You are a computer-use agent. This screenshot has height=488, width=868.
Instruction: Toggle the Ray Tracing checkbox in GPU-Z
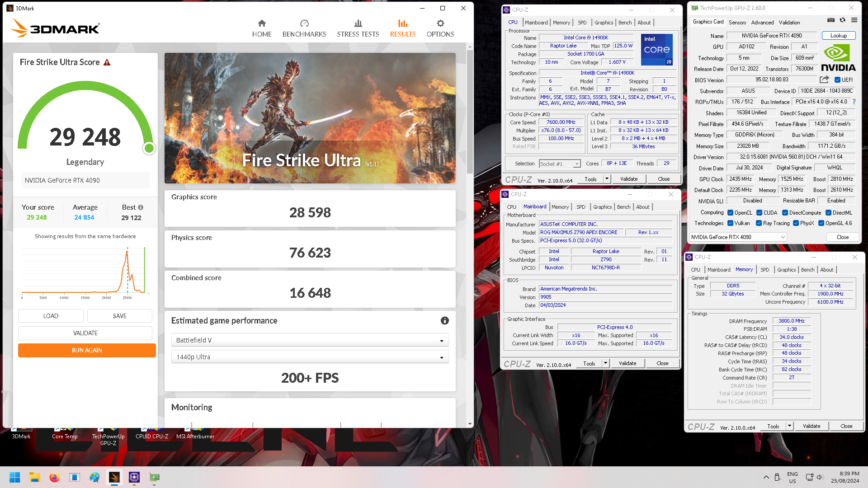coord(759,223)
